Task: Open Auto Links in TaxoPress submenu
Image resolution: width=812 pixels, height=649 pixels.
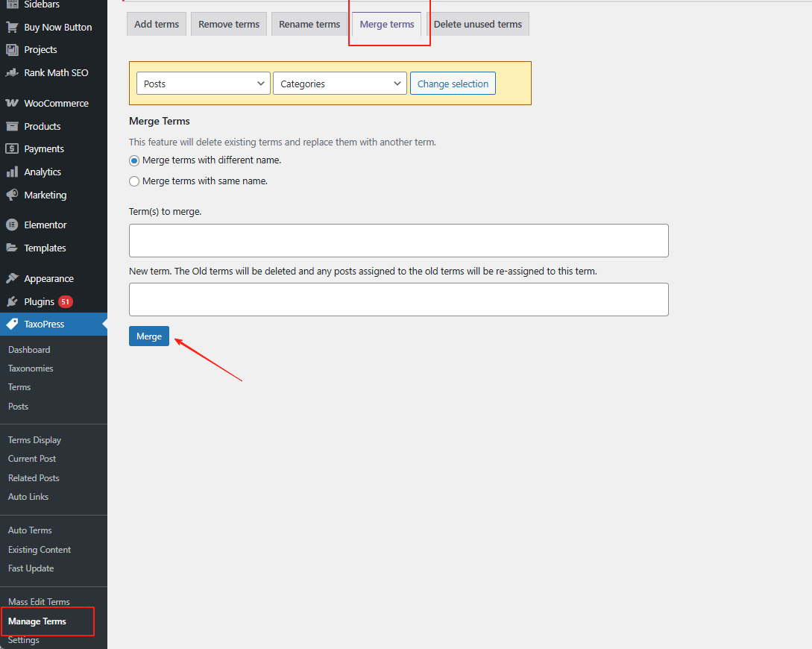Action: 28,497
